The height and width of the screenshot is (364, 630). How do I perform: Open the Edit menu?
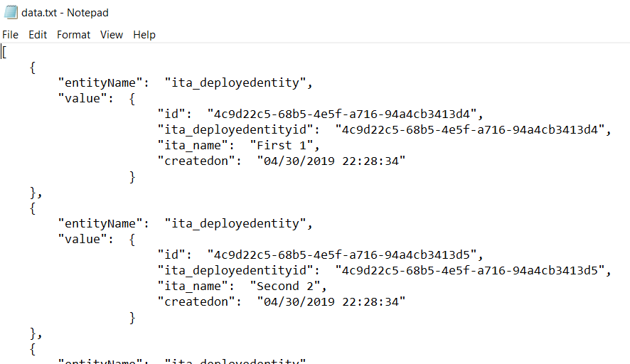click(38, 35)
